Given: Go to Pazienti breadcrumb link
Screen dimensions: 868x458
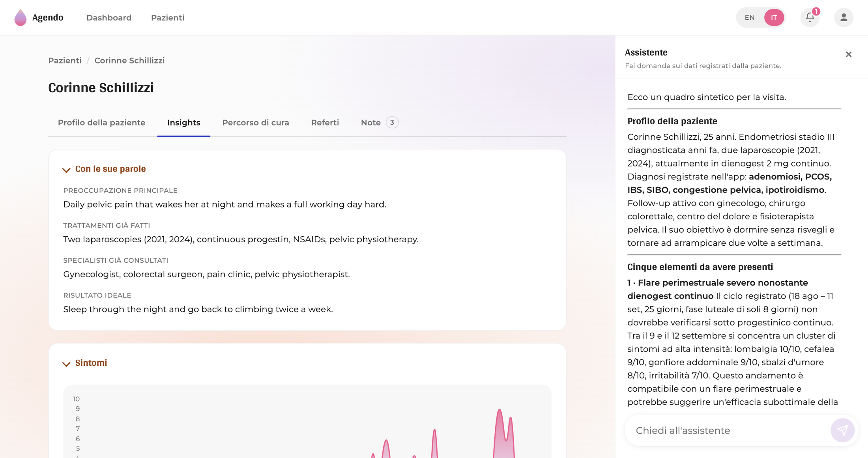Looking at the screenshot, I should coord(65,60).
